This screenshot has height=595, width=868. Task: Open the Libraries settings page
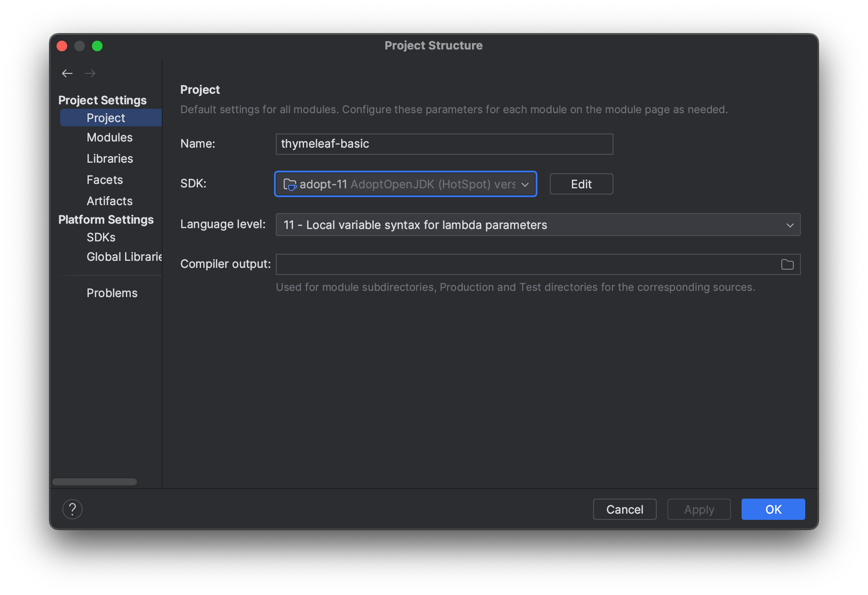[x=110, y=159]
